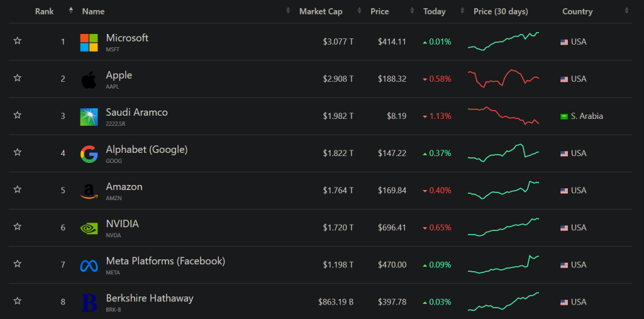Click the 1.13% daily change value
This screenshot has height=319, width=644.
440,116
